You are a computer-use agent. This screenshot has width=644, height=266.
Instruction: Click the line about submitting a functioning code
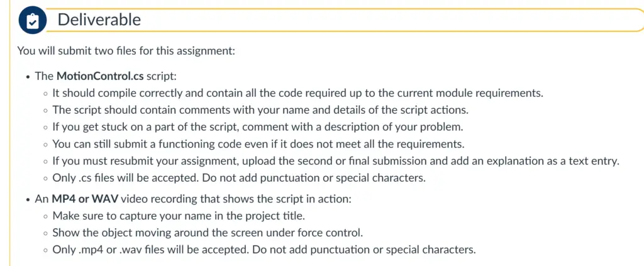coord(258,144)
